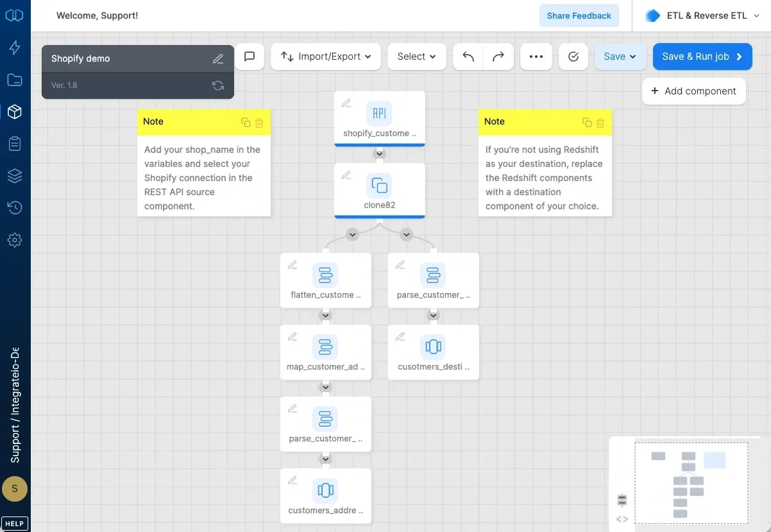Open comments using the speech bubble icon
Viewport: 771px width, 532px height.
pyautogui.click(x=249, y=57)
